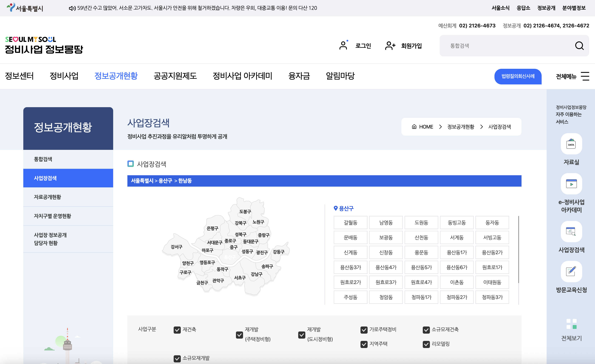This screenshot has height=364, width=595.
Task: Uncheck the 재건축 checkbox
Action: click(x=177, y=330)
